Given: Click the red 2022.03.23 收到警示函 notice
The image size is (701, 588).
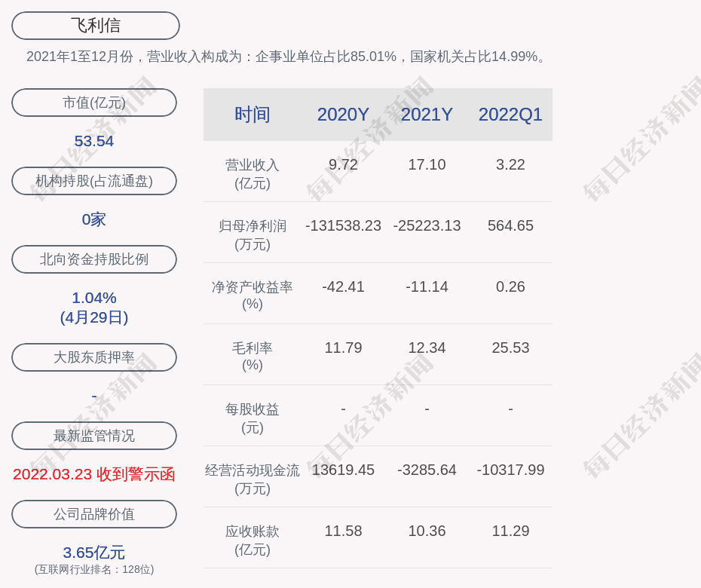Looking at the screenshot, I should point(94,474).
